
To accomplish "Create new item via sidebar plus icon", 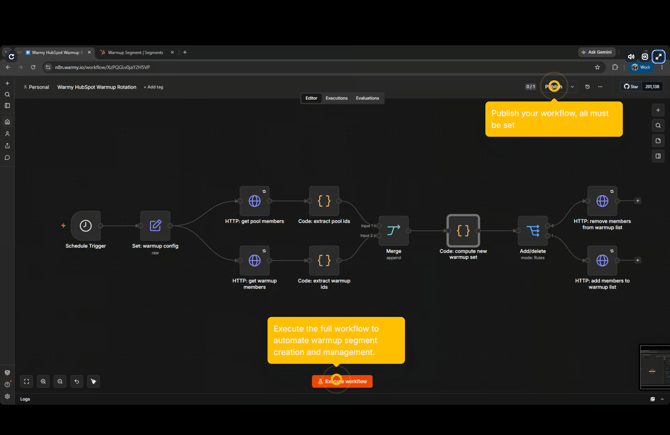I will click(7, 83).
